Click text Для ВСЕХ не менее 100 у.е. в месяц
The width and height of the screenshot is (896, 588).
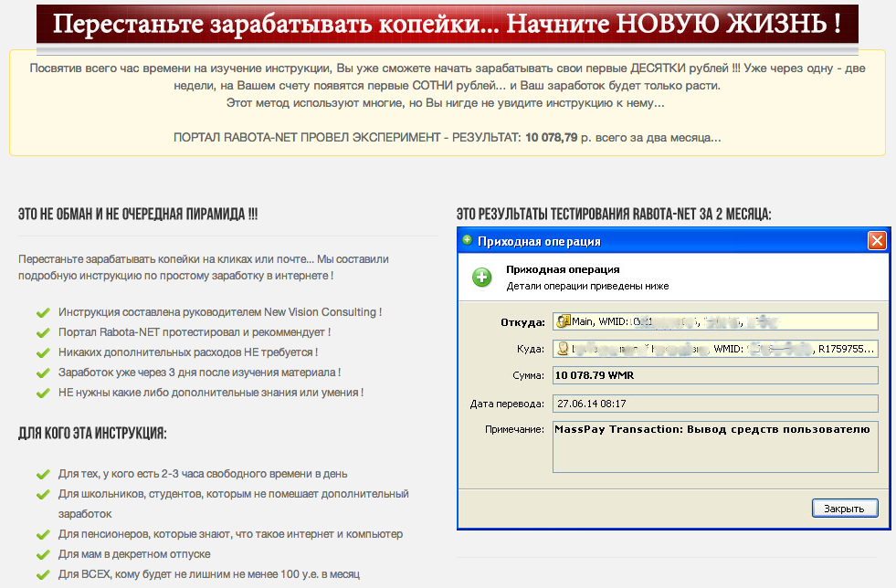(x=209, y=573)
